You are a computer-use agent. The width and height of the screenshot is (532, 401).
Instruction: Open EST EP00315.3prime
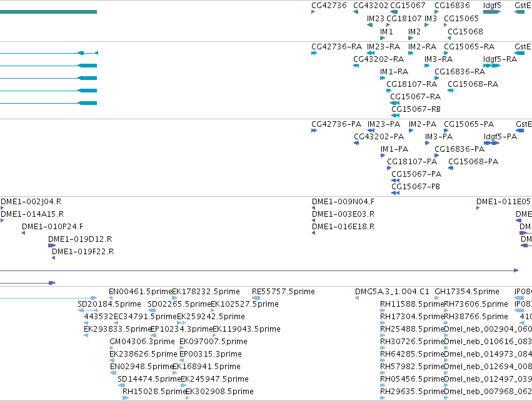pyautogui.click(x=210, y=354)
